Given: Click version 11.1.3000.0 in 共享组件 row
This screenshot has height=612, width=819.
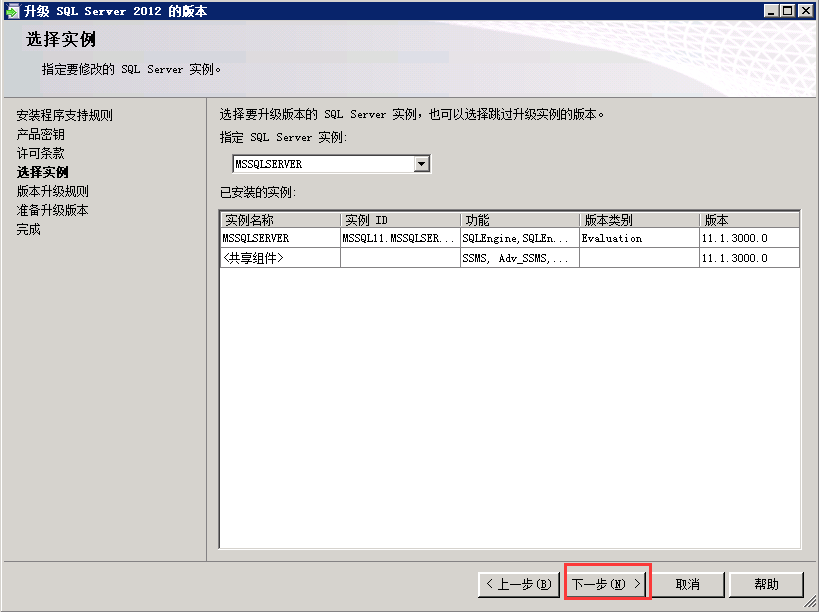Looking at the screenshot, I should (x=749, y=258).
